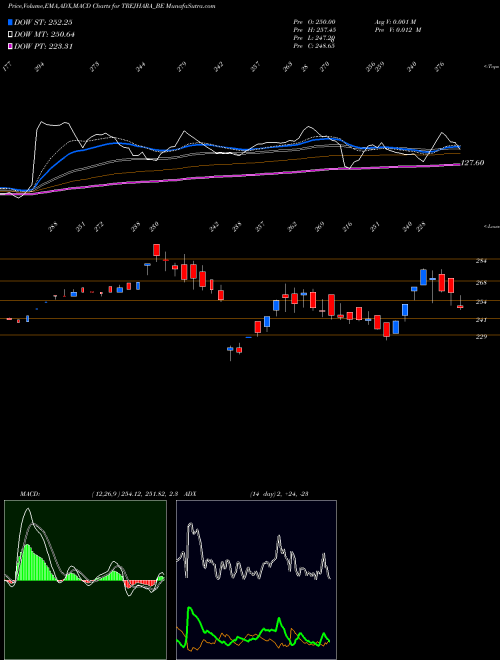The height and width of the screenshot is (660, 500).
Task: Click the 'ADX' panel heading
Action: [191, 494]
